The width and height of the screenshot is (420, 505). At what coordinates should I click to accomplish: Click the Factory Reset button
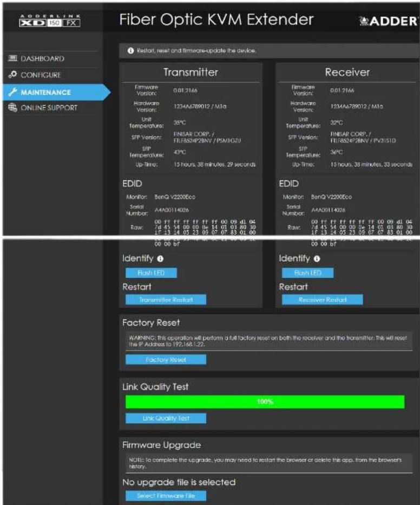click(166, 359)
